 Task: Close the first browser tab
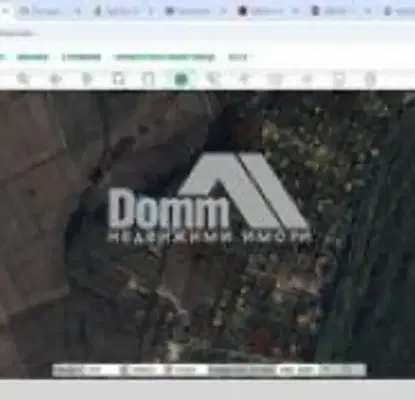point(77,12)
